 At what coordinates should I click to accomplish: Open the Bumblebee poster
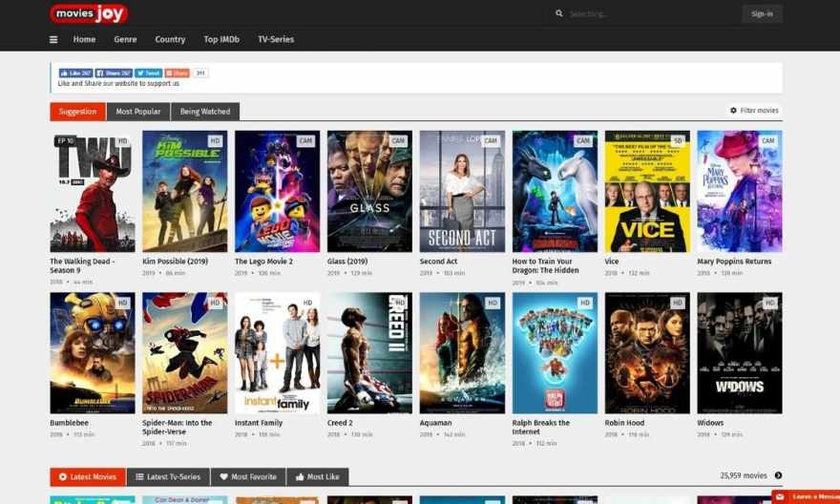pos(93,353)
